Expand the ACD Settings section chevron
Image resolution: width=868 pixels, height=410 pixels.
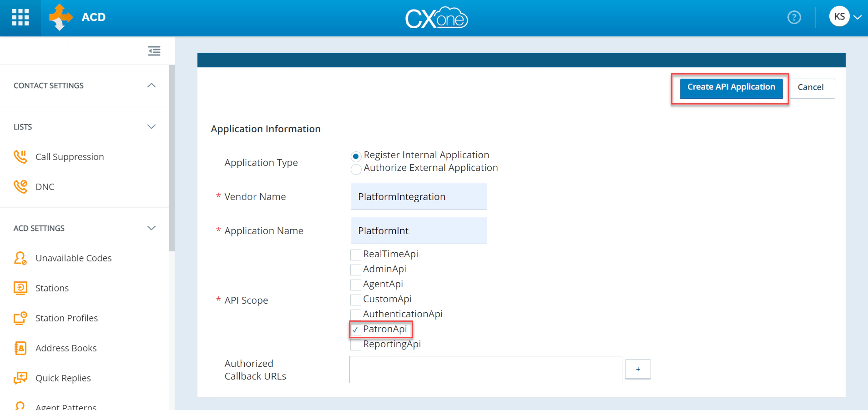151,228
